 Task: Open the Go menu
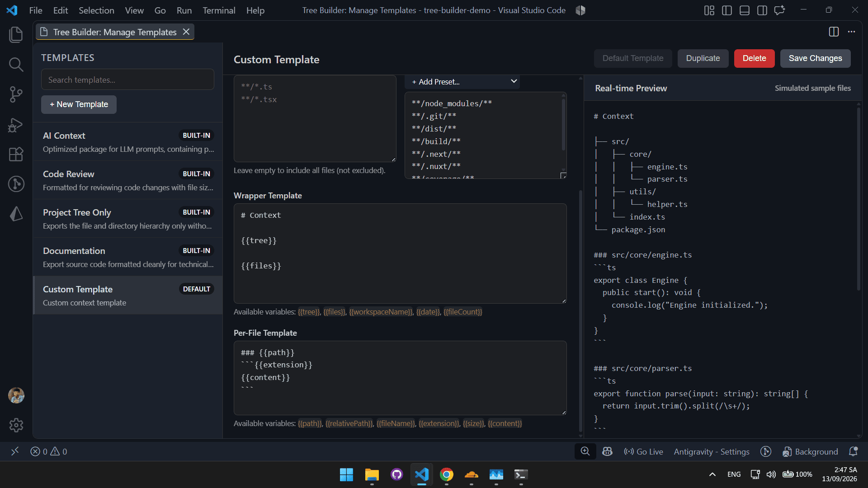[x=160, y=10]
